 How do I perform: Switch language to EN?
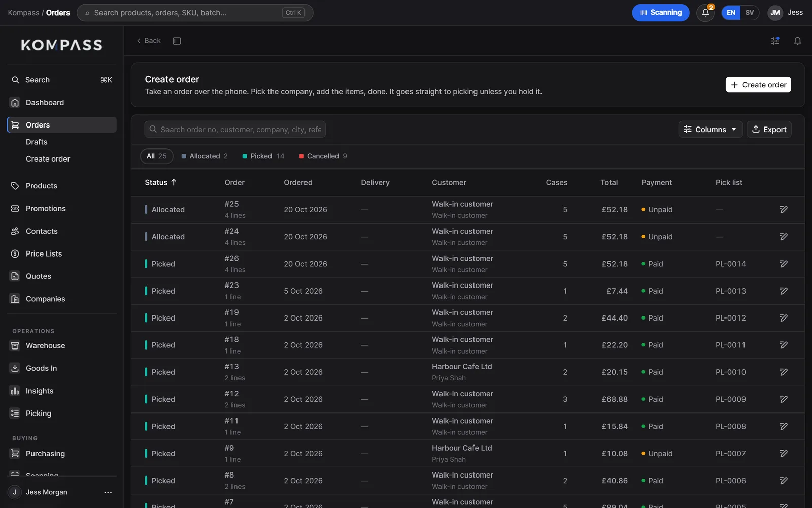click(x=731, y=13)
